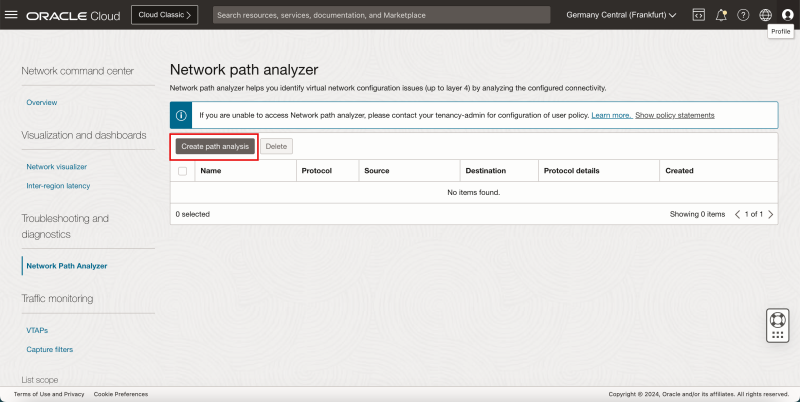The width and height of the screenshot is (800, 402).
Task: Click the info icon in notice banner
Action: 182,115
